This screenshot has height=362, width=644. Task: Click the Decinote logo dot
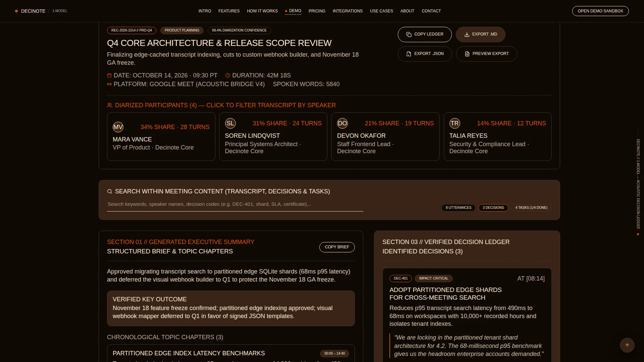pos(16,11)
